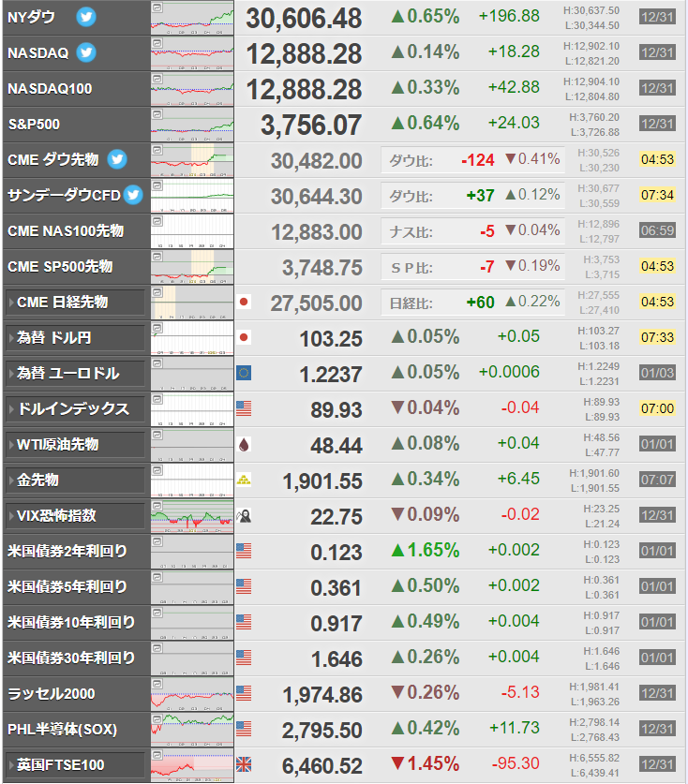
Task: Click the Twitter icon beside NASDAQ
Action: [86, 52]
